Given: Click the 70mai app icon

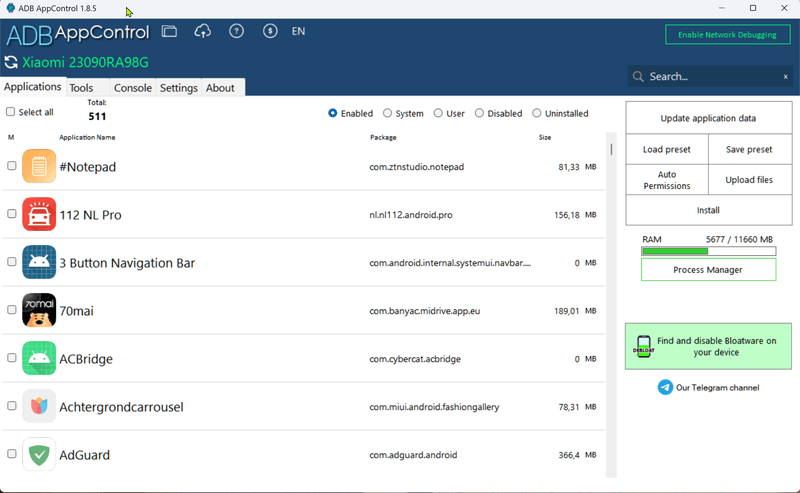Looking at the screenshot, I should 39,310.
